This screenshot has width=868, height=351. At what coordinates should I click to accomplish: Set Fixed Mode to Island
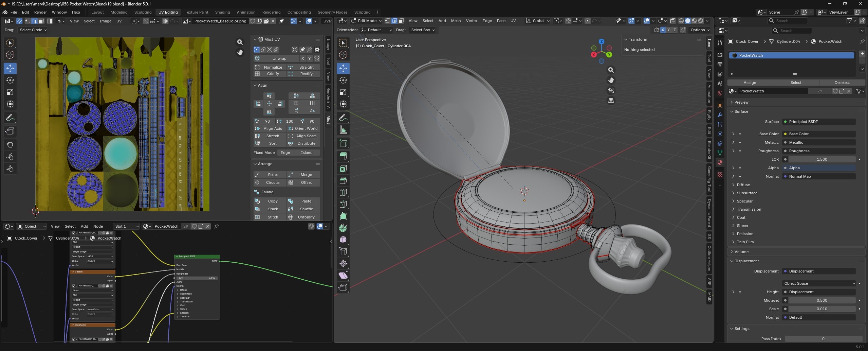[x=306, y=153]
